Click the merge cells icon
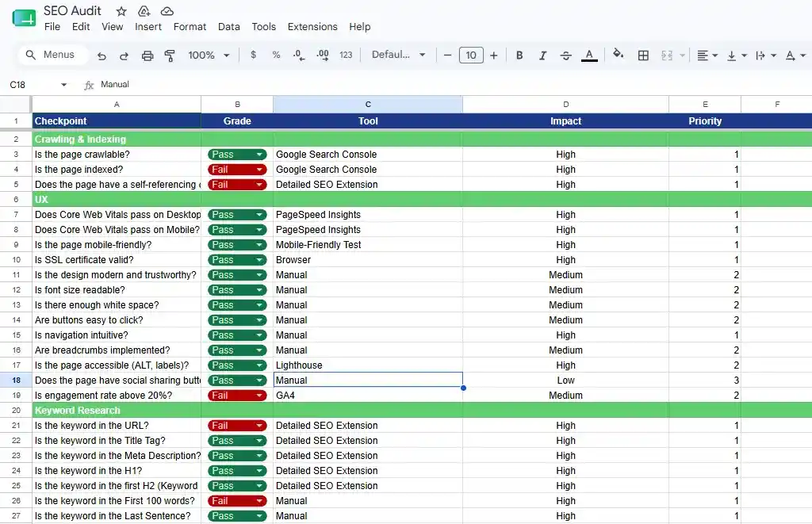The image size is (812, 524). click(x=667, y=55)
